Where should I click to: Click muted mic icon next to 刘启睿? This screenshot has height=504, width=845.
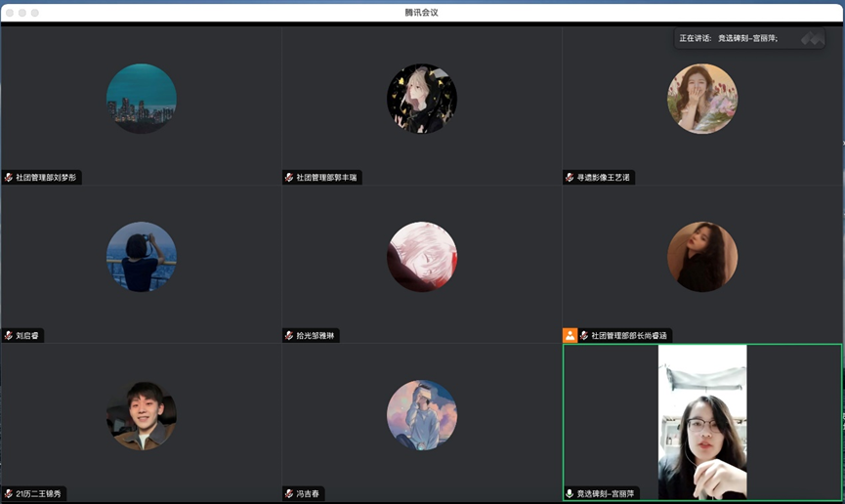9,335
